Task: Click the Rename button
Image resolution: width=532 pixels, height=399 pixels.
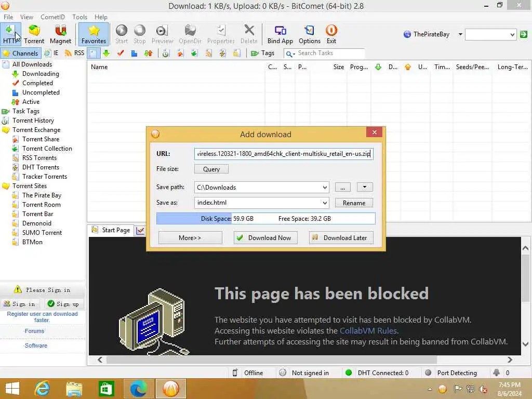Action: tap(354, 203)
